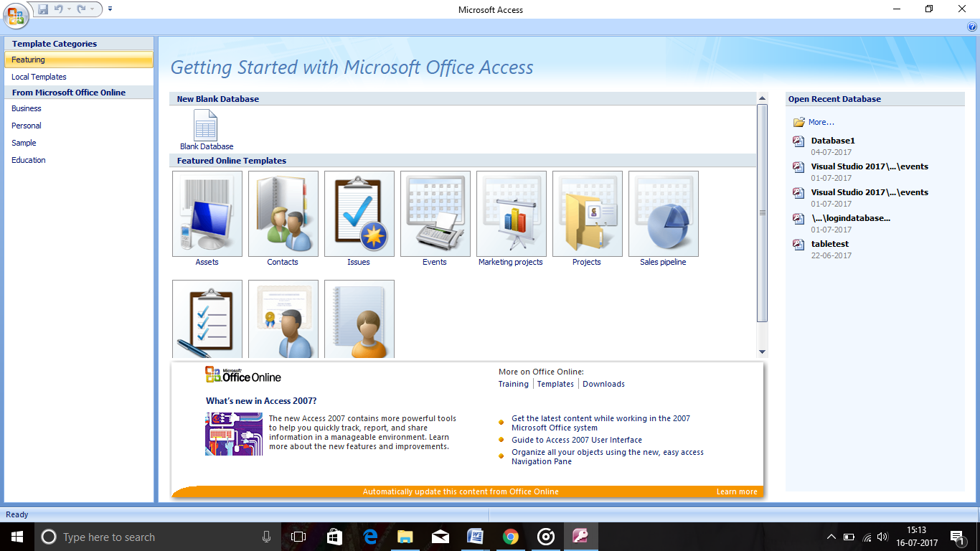980x551 pixels.
Task: Select the Issues template thumbnail
Action: (x=359, y=214)
